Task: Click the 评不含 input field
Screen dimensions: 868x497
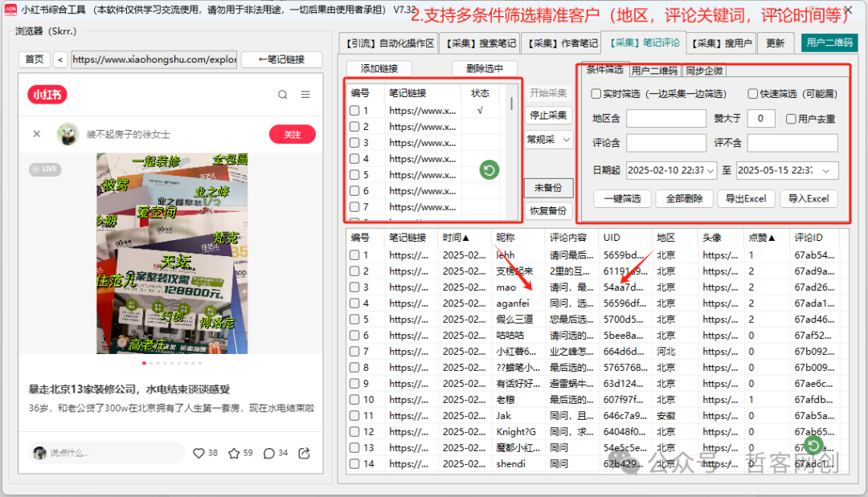Action: pyautogui.click(x=792, y=143)
